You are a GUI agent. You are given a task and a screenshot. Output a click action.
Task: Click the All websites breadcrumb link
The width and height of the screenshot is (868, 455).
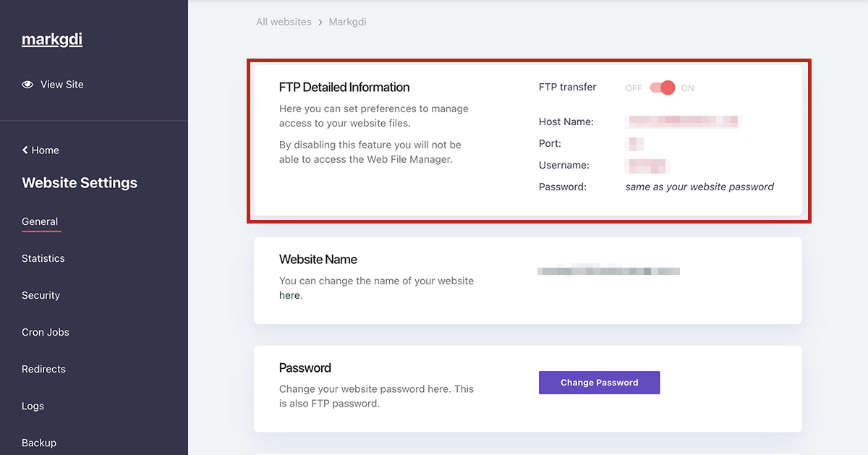pos(284,22)
